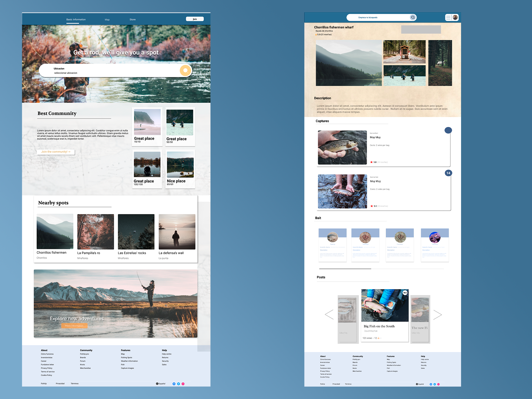
Task: Open Facebook icon in the home page footer
Action: point(174,384)
